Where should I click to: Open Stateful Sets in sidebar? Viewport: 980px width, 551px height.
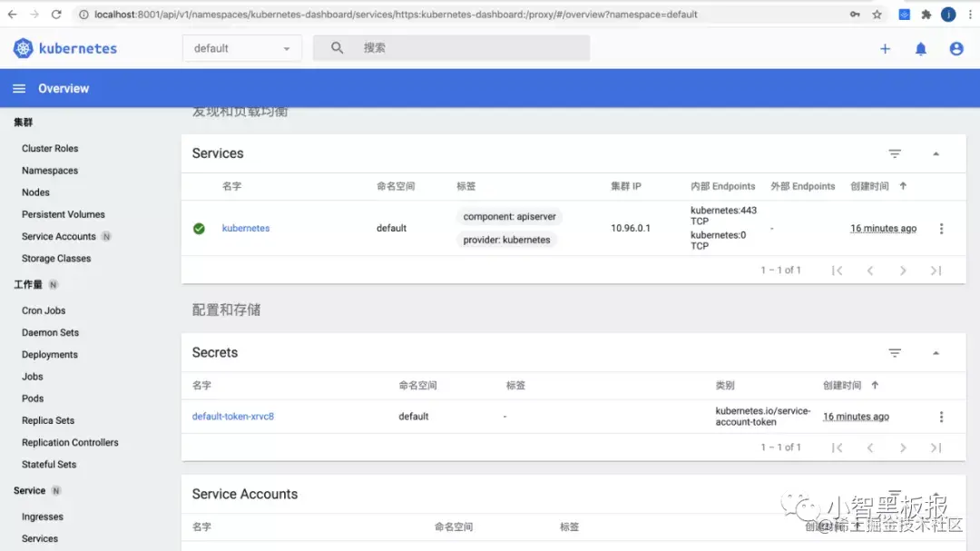click(49, 464)
